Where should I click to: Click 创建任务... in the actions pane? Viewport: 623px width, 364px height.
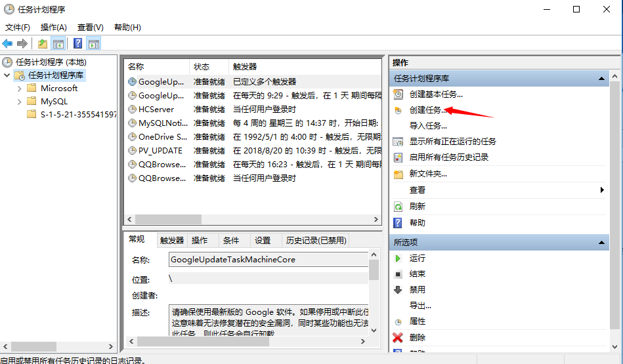[x=428, y=110]
